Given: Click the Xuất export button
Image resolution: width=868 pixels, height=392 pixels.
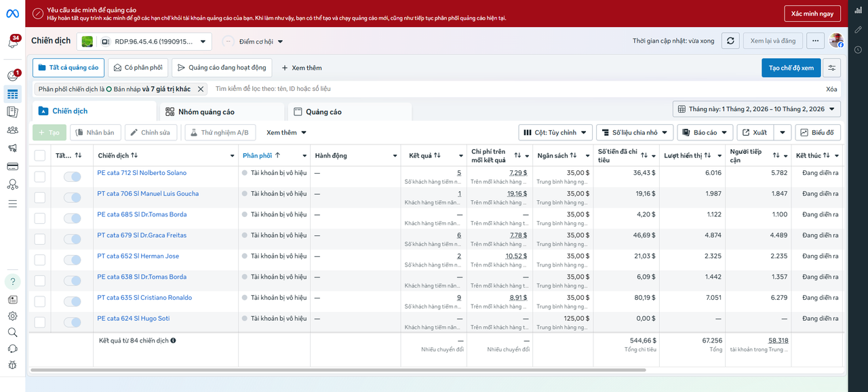Looking at the screenshot, I should (x=755, y=132).
